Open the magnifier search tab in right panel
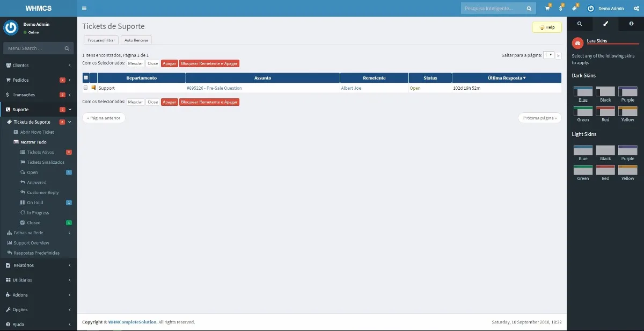The width and height of the screenshot is (644, 331). 580,24
